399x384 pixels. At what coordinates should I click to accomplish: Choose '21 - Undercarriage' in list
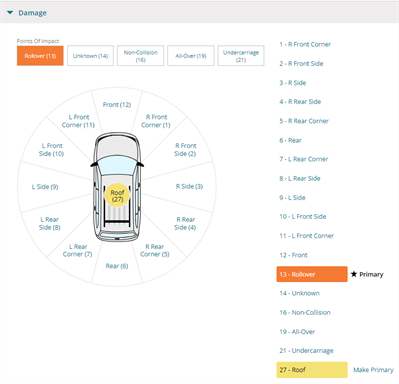[306, 351]
